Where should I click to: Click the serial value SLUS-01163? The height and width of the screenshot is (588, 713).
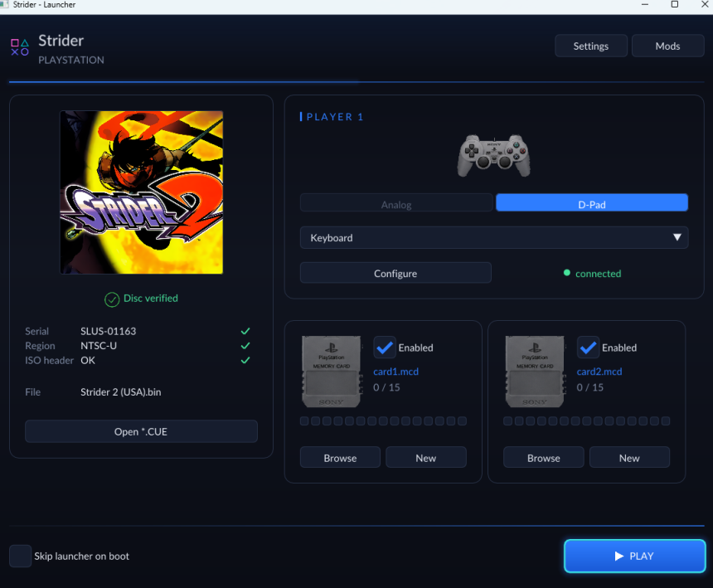click(109, 331)
